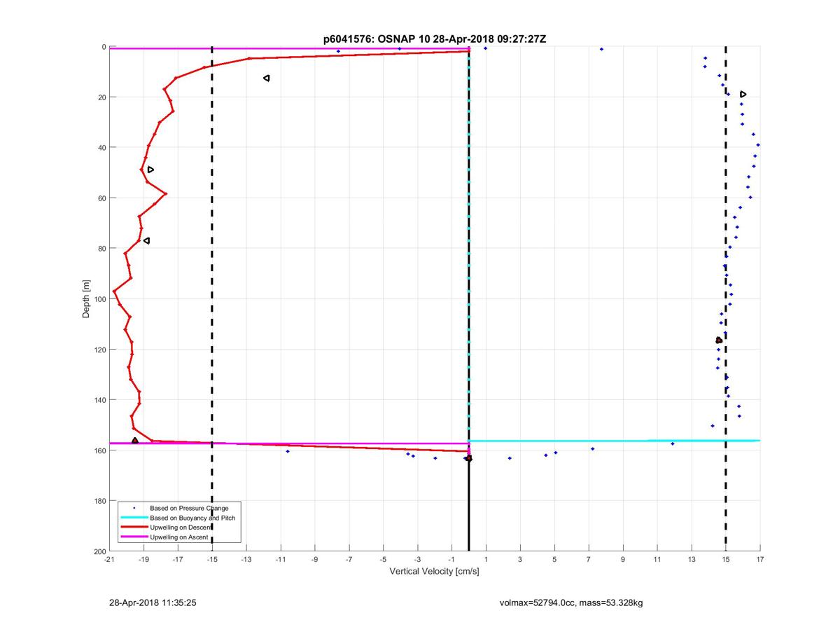Click the positive '11' x-axis tick label
This screenshot has width=840, height=620.
pyautogui.click(x=657, y=560)
